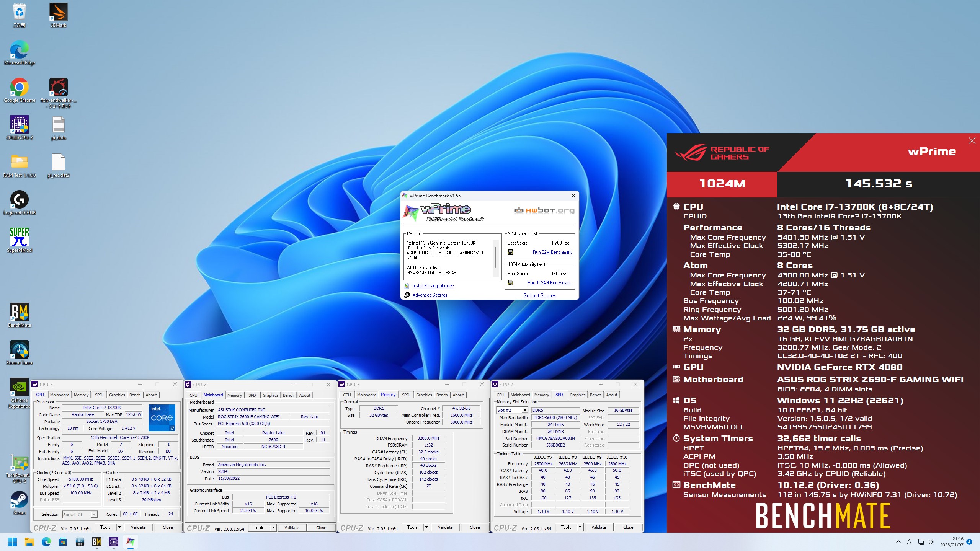The width and height of the screenshot is (980, 551).
Task: Click the Submit Scores link
Action: click(x=540, y=295)
